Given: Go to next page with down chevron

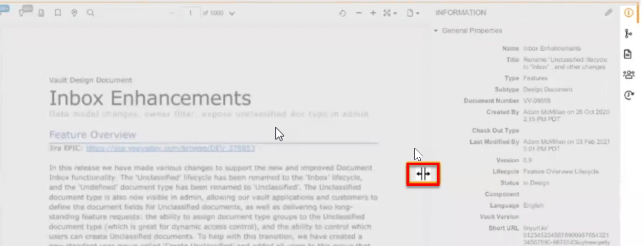Looking at the screenshot, I should click(x=232, y=13).
